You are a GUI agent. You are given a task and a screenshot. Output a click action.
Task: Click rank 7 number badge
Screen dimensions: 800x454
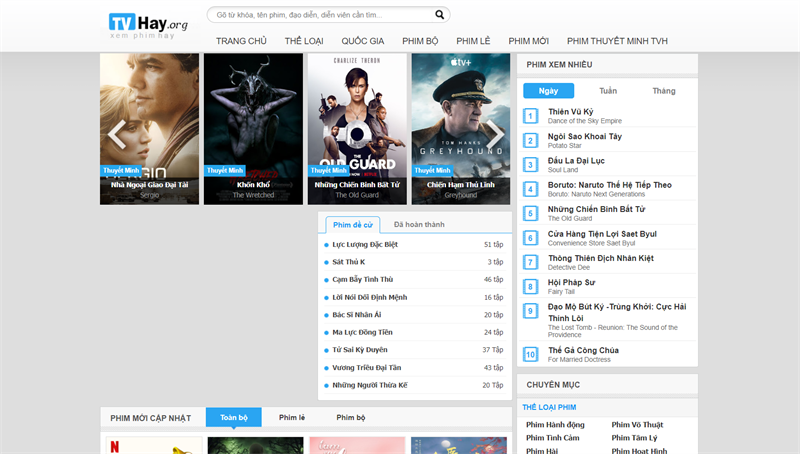point(530,262)
